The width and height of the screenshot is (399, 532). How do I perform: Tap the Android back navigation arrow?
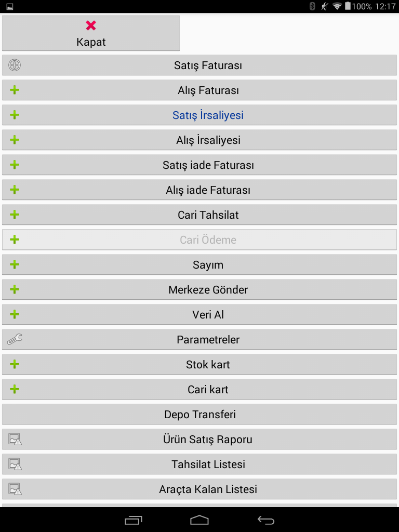click(265, 520)
